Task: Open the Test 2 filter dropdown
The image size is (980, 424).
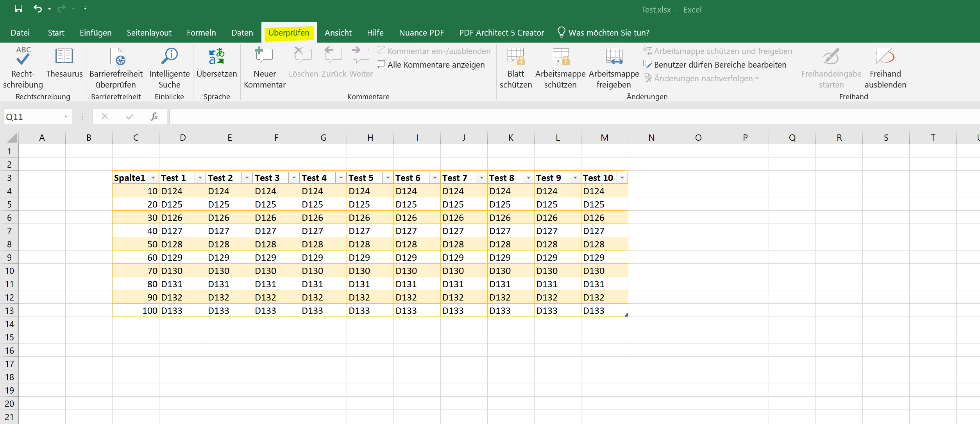Action: [247, 178]
